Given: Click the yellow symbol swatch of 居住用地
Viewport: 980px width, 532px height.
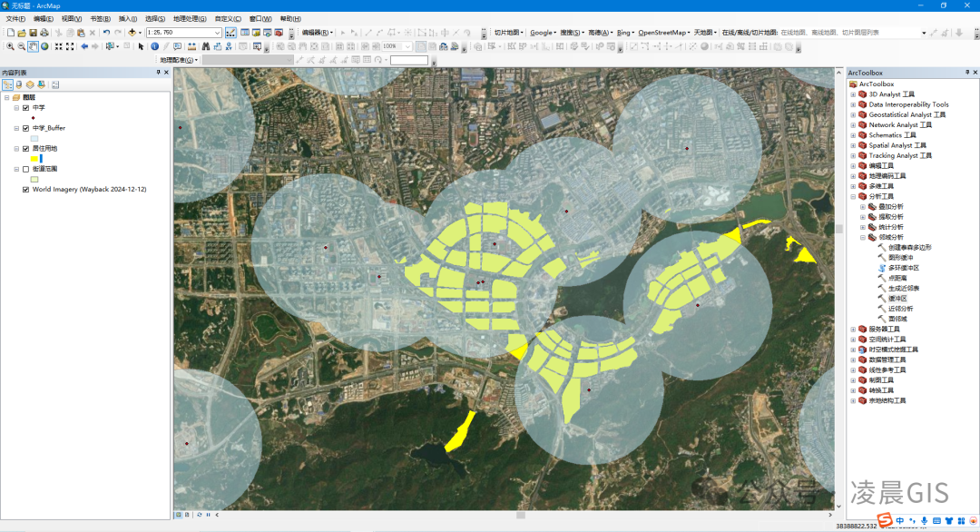Looking at the screenshot, I should (34, 158).
